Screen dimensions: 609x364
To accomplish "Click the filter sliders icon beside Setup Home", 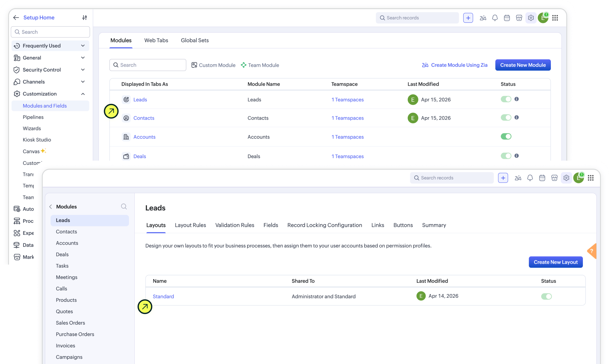I will point(85,18).
